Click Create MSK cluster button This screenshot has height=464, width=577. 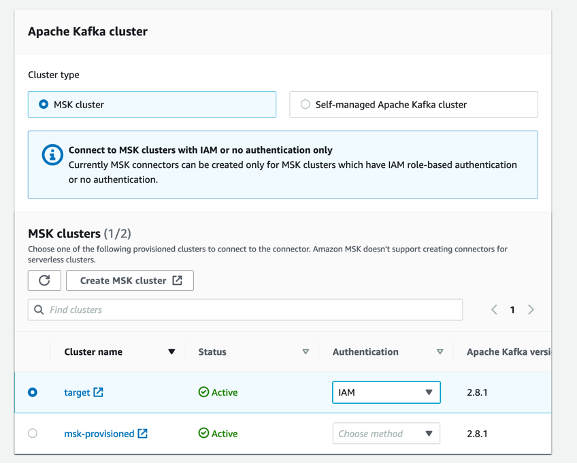(130, 280)
